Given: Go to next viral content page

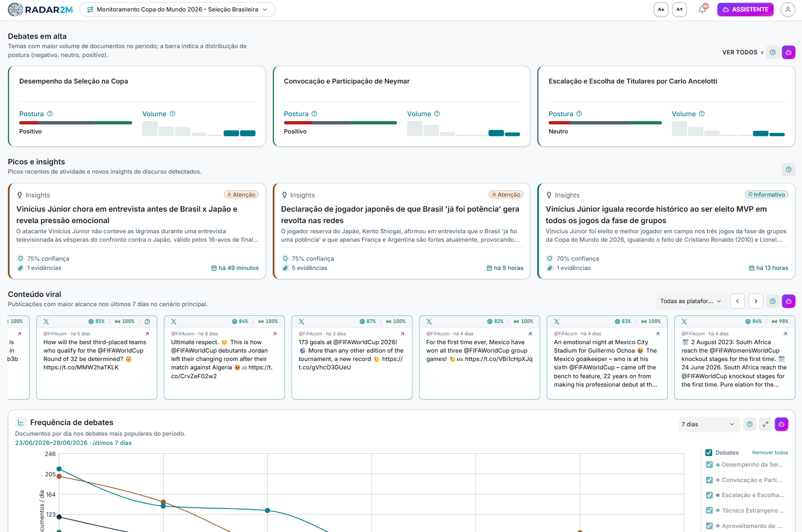Looking at the screenshot, I should (x=756, y=301).
